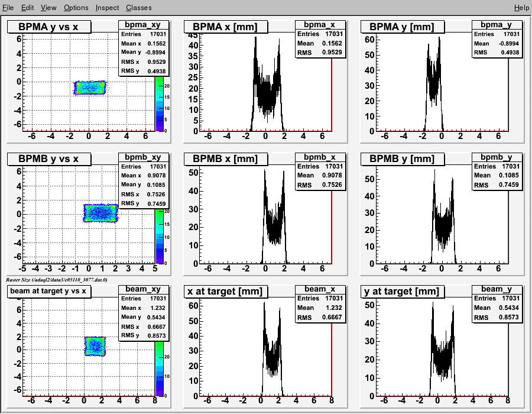Select the 'BPMA x [mm]' plot title
This screenshot has height=414, width=532.
tap(226, 27)
